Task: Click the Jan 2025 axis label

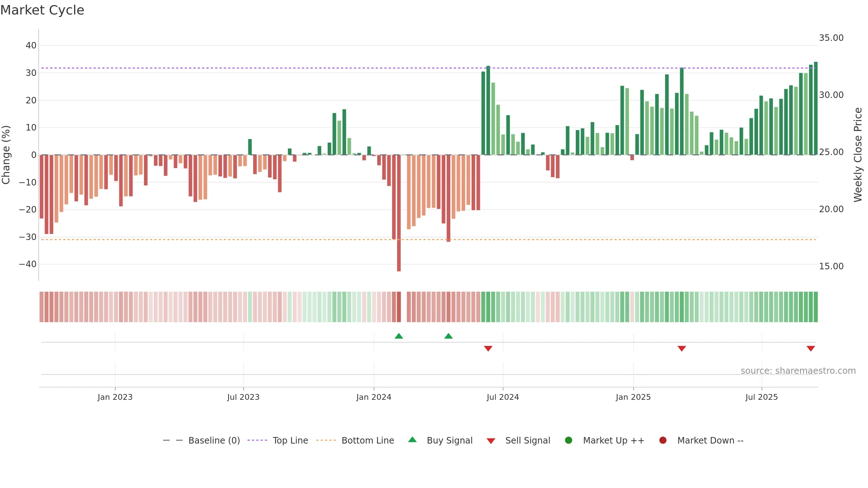Action: [x=633, y=397]
